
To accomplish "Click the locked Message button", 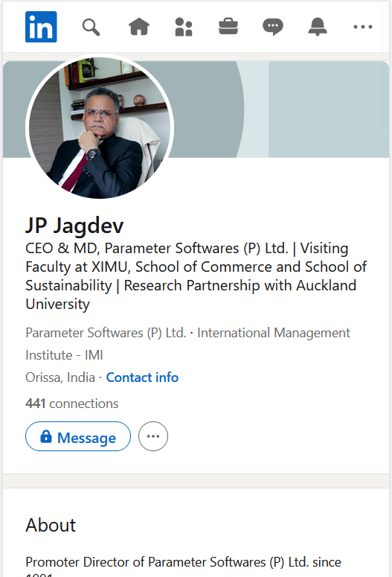I will tap(78, 436).
